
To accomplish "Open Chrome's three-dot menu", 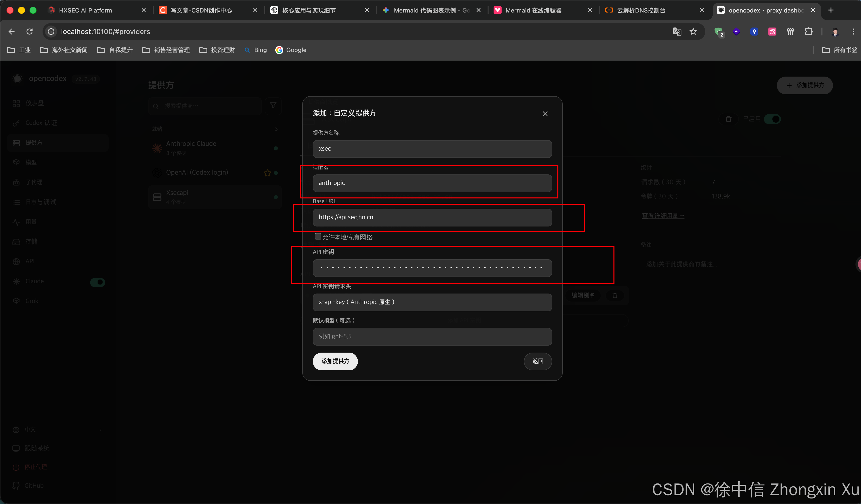I will click(853, 32).
